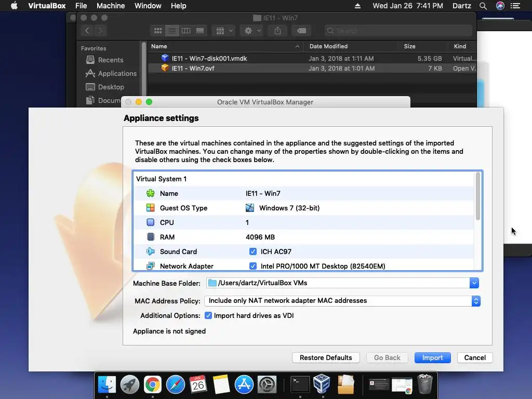532x399 pixels.
Task: Click the Restore Defaults button
Action: (326, 357)
